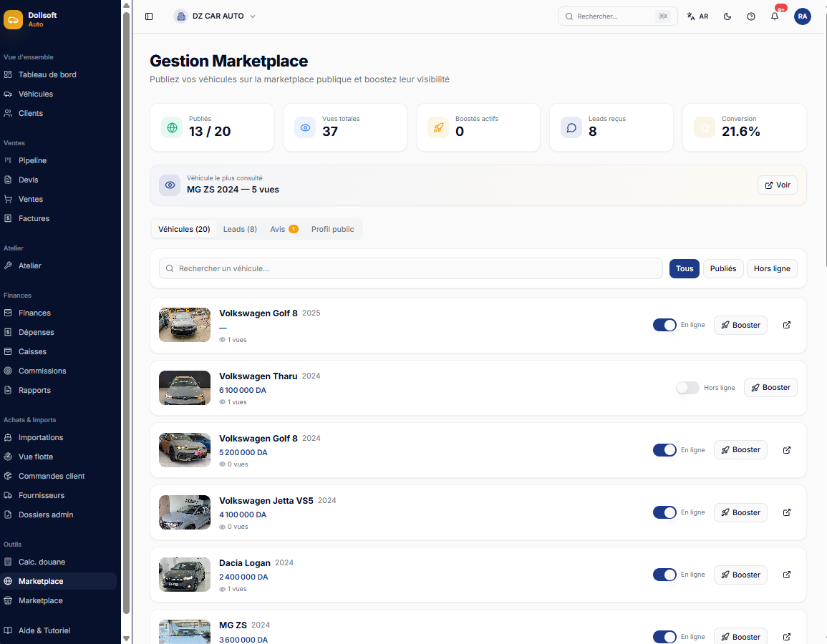Boost the MG ZS listing
This screenshot has height=644, width=827.
[x=740, y=636]
